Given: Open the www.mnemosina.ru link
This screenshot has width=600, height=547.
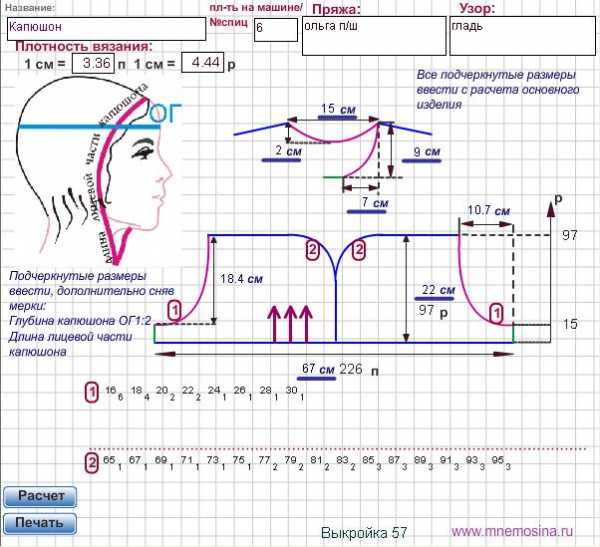Looking at the screenshot, I should click(x=513, y=532).
